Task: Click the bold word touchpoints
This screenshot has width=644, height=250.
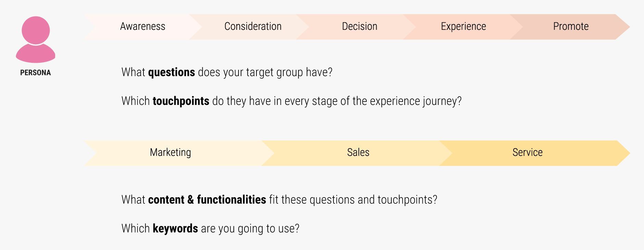Action: (181, 101)
